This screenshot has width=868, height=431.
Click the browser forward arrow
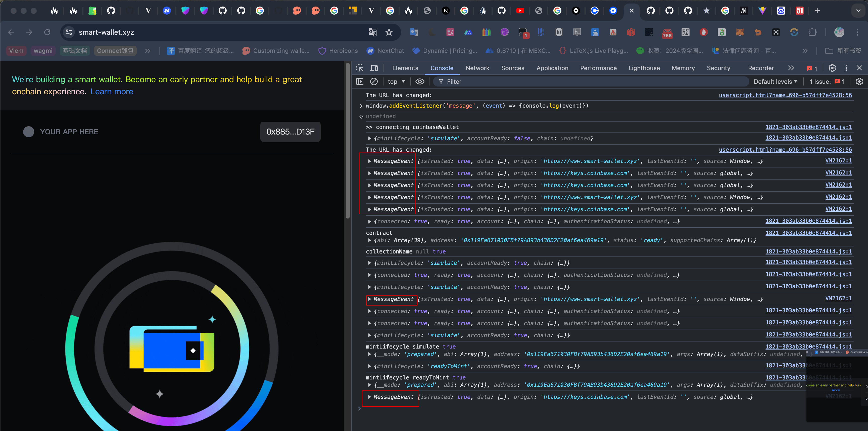pos(29,32)
